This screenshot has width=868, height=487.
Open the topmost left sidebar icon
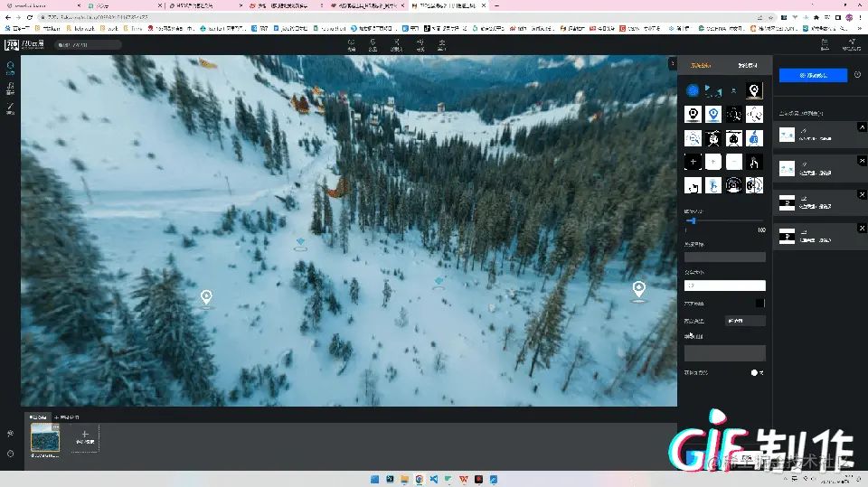click(x=10, y=68)
